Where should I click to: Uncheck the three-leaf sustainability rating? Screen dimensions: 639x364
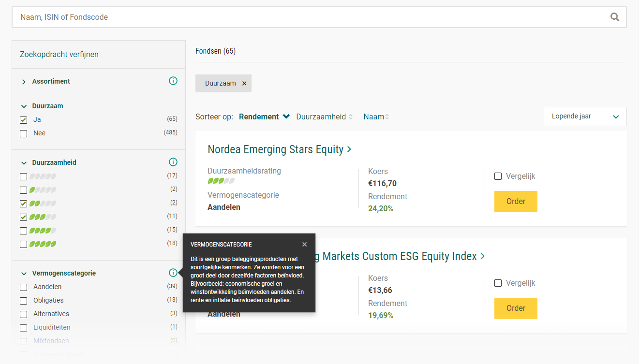[23, 217]
